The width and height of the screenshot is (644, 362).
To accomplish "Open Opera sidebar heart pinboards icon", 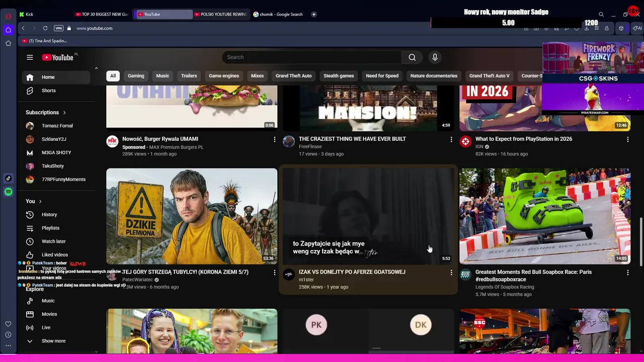I will point(8,324).
